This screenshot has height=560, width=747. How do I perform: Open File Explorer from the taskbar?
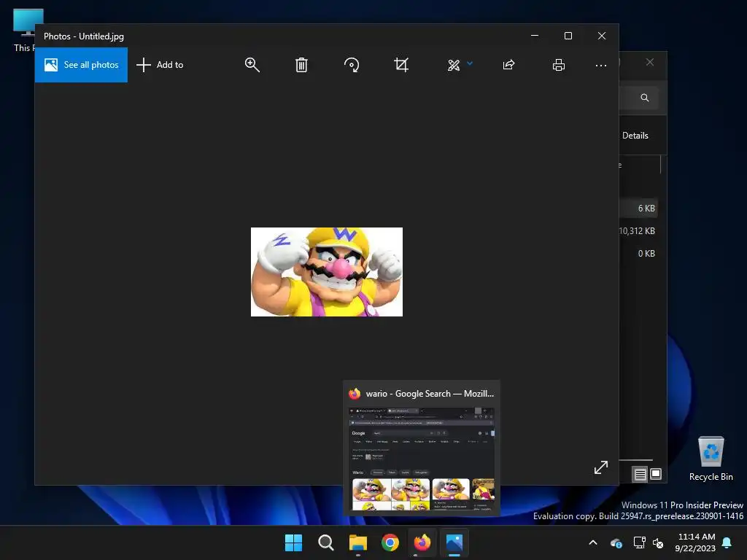(357, 542)
